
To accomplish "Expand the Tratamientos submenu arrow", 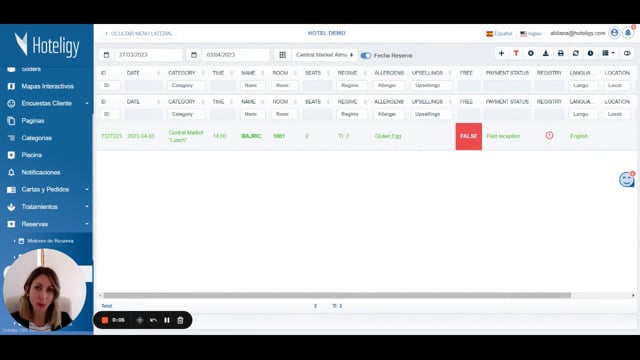I will tap(87, 207).
